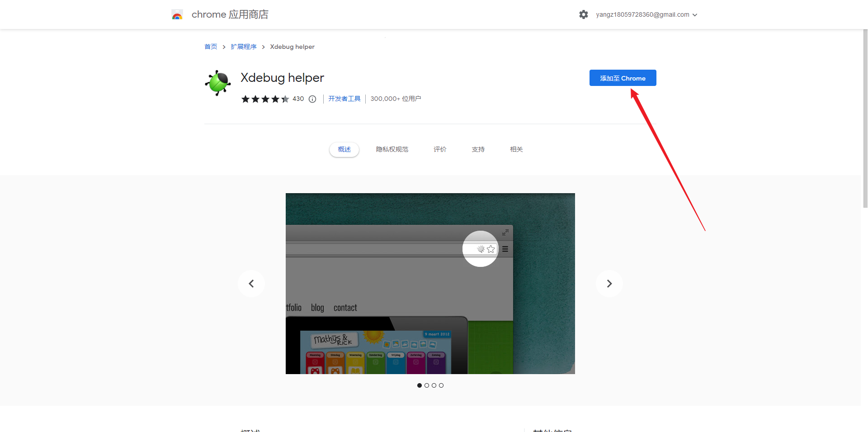Open the 扩展程序 breadcrumb link
This screenshot has height=432, width=868.
[244, 47]
